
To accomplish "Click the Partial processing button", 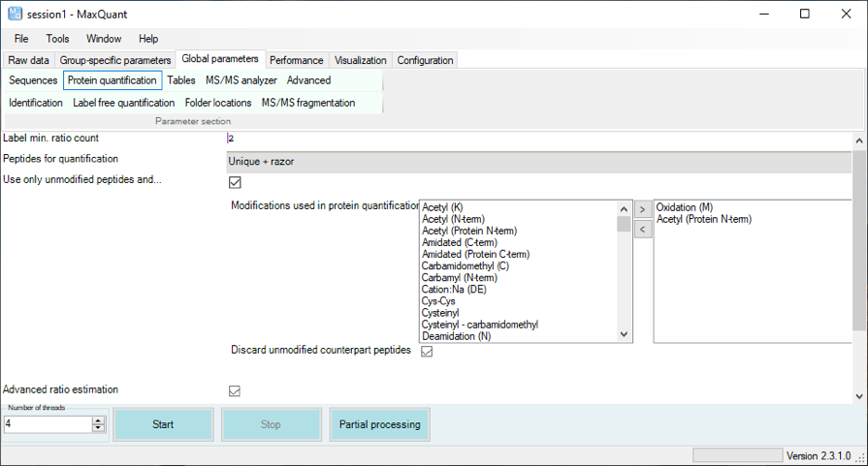I will coord(379,424).
